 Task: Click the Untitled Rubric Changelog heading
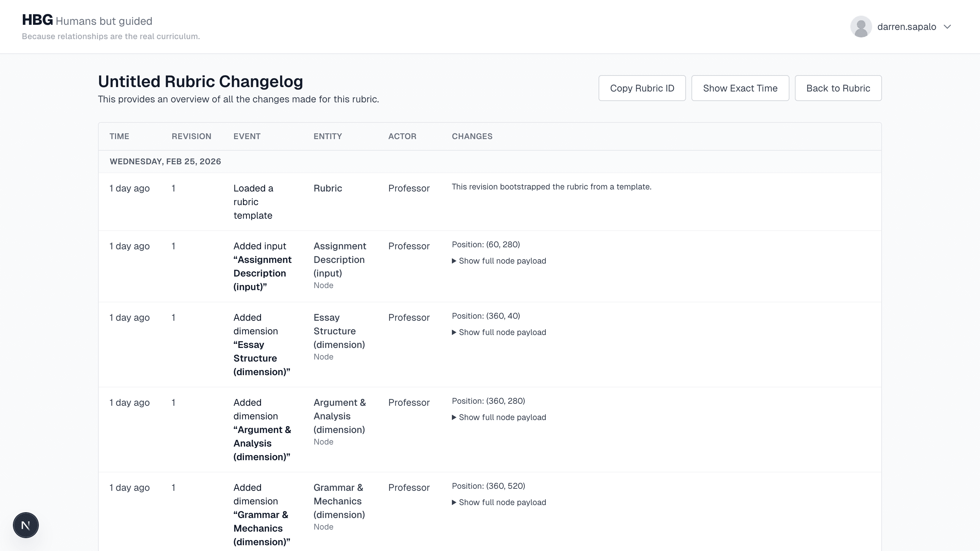point(200,81)
